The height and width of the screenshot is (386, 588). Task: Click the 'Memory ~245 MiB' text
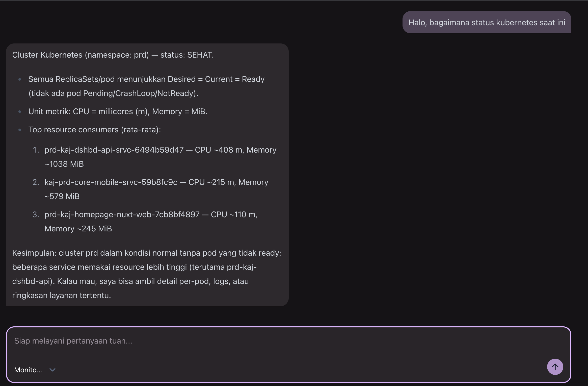[78, 229]
